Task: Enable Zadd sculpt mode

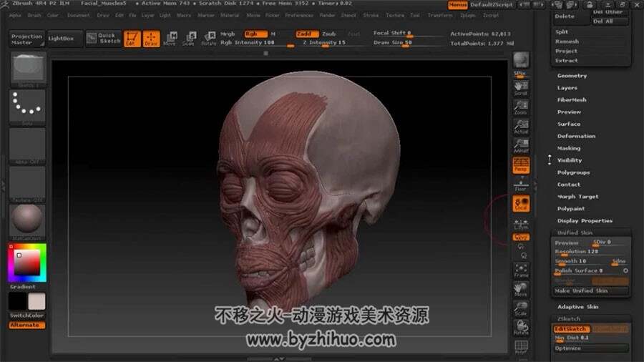Action: click(306, 34)
